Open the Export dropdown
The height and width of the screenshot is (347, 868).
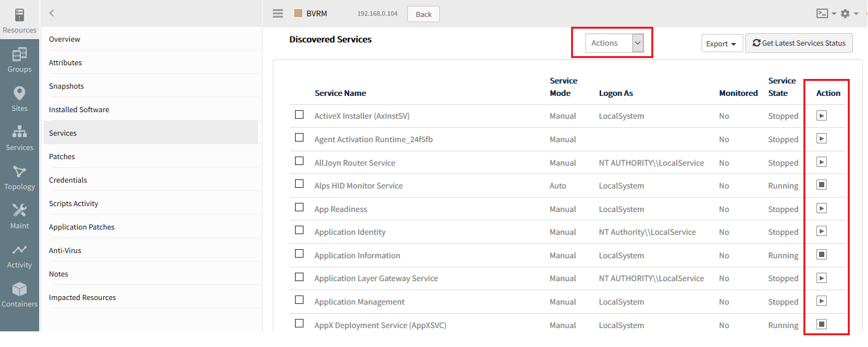pos(722,44)
